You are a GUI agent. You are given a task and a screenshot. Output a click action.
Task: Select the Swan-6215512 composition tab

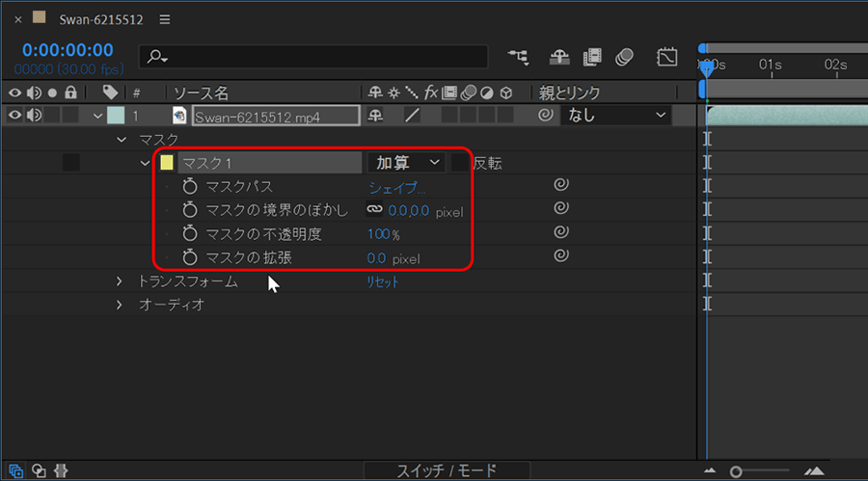[x=100, y=19]
